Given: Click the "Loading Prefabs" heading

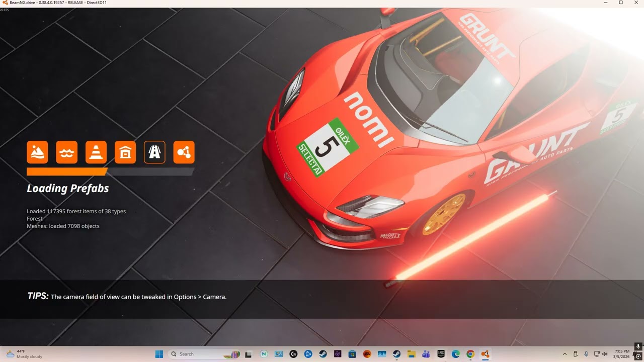Looking at the screenshot, I should pos(68,189).
